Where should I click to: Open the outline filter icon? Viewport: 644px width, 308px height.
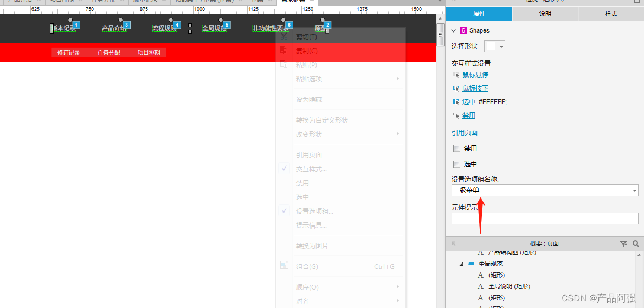point(623,244)
